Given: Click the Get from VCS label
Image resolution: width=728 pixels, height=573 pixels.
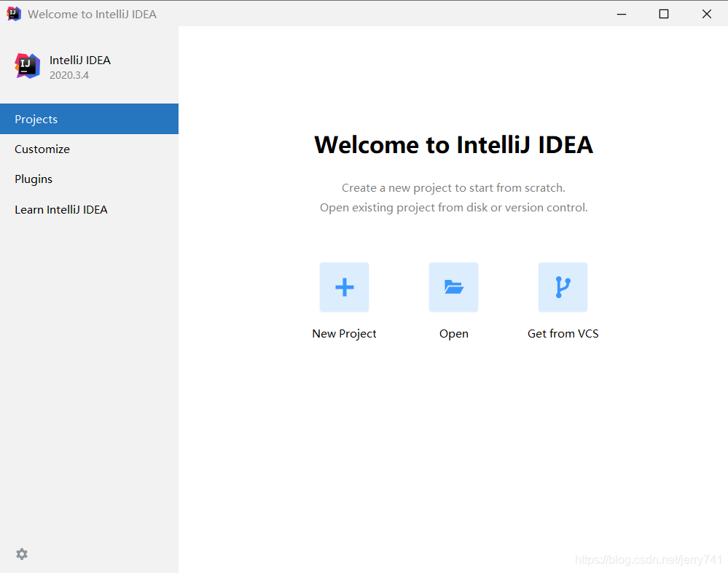Looking at the screenshot, I should 563,333.
